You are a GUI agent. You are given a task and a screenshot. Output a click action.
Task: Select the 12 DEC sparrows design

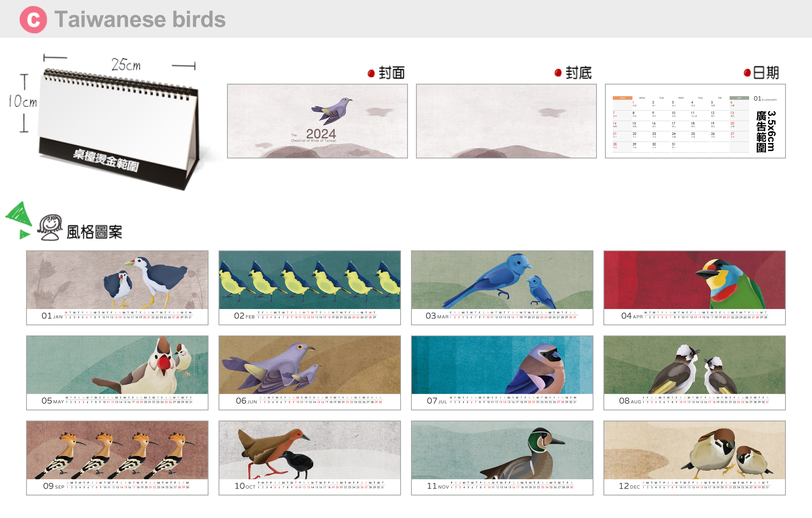tap(694, 458)
